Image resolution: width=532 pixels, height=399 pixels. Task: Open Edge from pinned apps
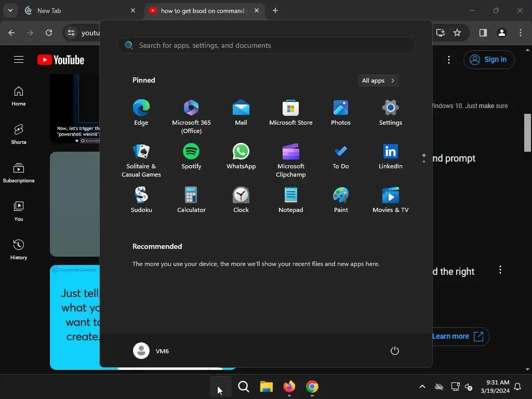[x=141, y=113]
